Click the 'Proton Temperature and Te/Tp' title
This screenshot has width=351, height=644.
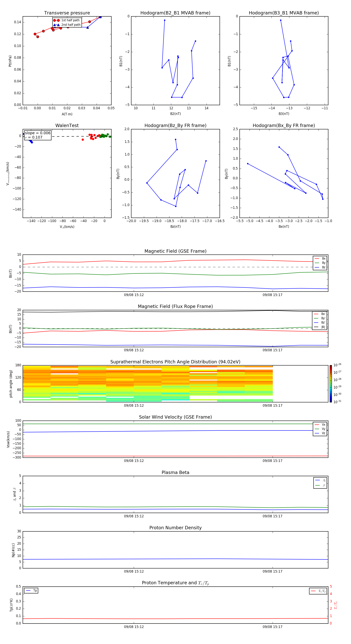[x=175, y=583]
